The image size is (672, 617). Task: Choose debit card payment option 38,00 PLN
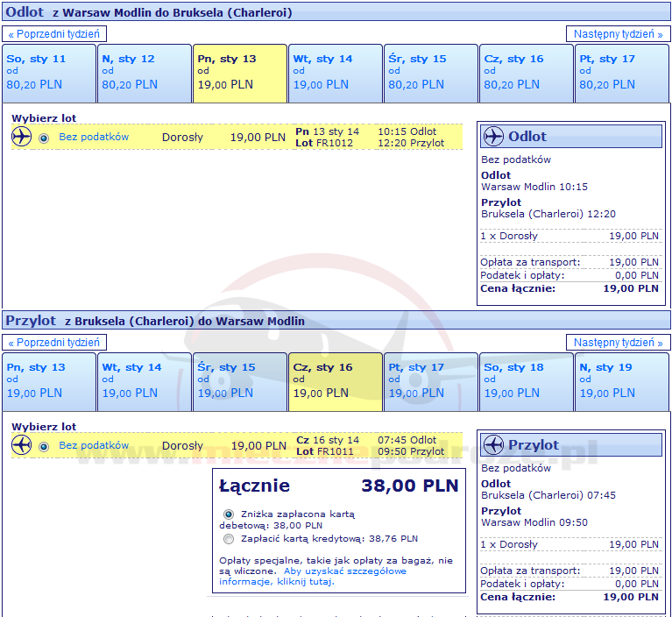click(x=229, y=514)
